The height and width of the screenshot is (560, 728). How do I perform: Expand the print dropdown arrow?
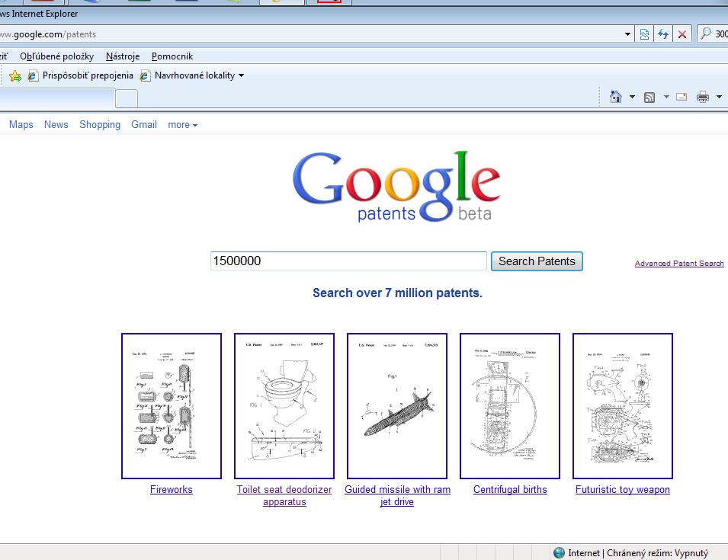click(x=719, y=97)
